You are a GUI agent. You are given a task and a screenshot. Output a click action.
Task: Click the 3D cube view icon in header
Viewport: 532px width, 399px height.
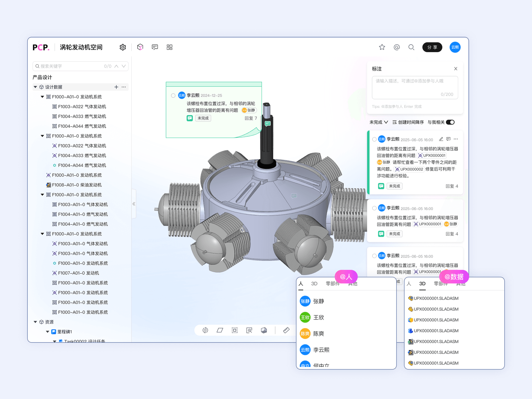[x=140, y=47]
